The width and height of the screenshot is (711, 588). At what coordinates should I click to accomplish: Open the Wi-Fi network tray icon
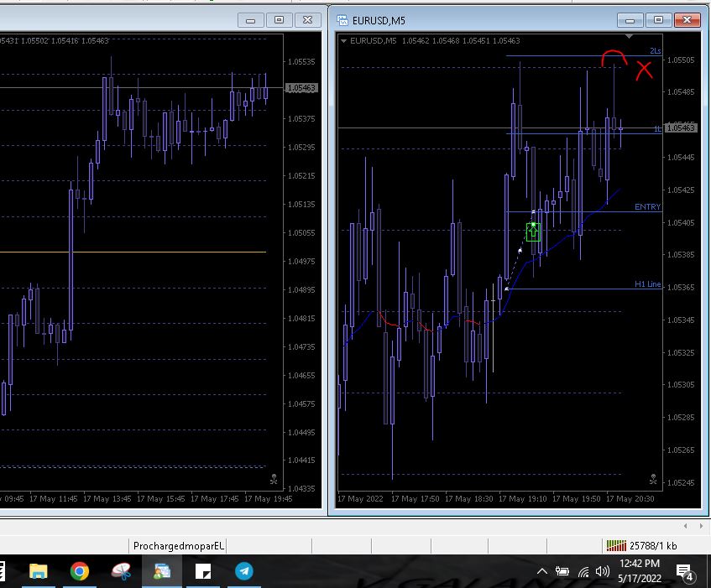tap(583, 572)
